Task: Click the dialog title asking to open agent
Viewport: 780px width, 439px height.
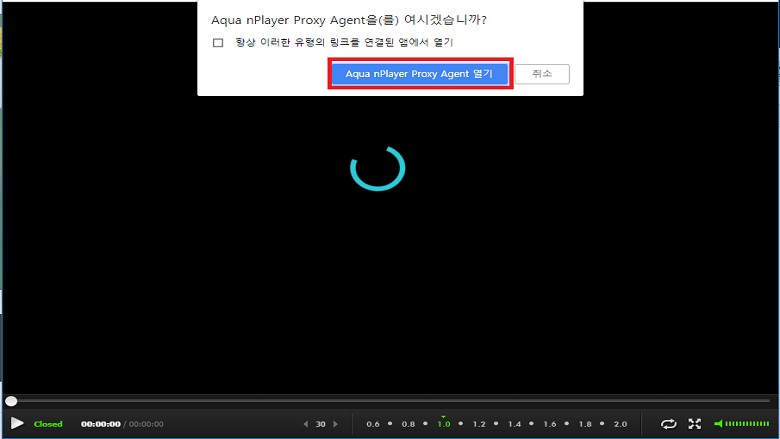Action: point(349,20)
